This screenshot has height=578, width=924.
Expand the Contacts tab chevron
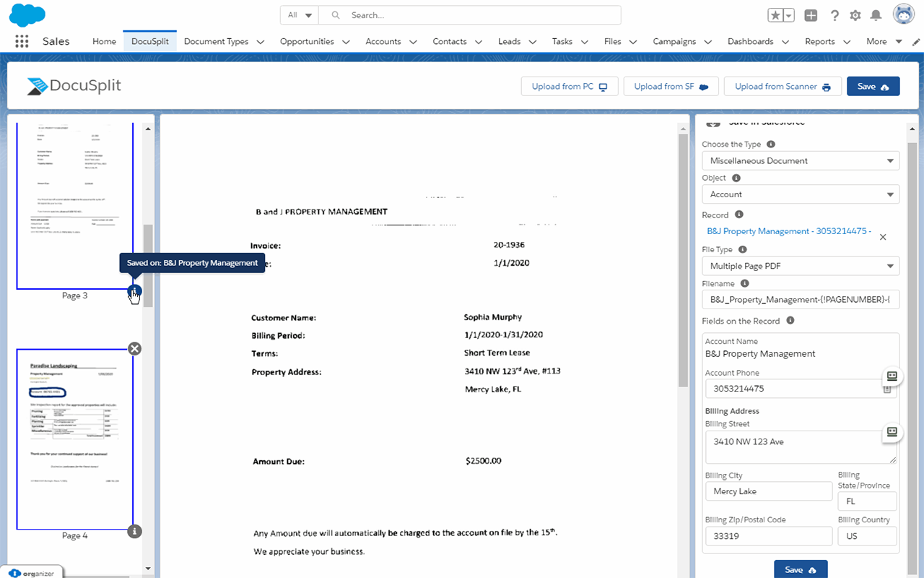click(479, 42)
